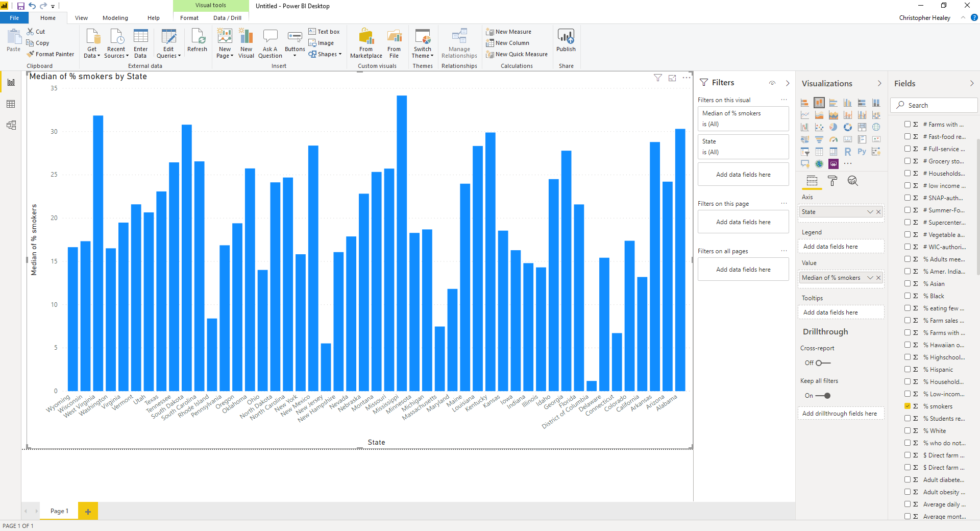Check the # Grocery sto... field
Screen dimensions: 980x531
(x=908, y=161)
